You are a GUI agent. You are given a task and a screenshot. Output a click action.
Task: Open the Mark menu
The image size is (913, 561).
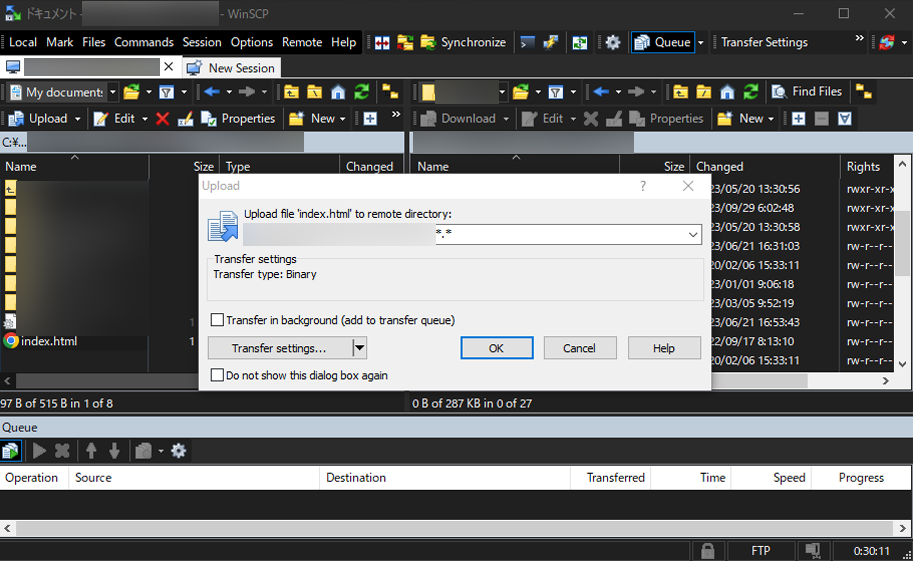click(x=59, y=43)
